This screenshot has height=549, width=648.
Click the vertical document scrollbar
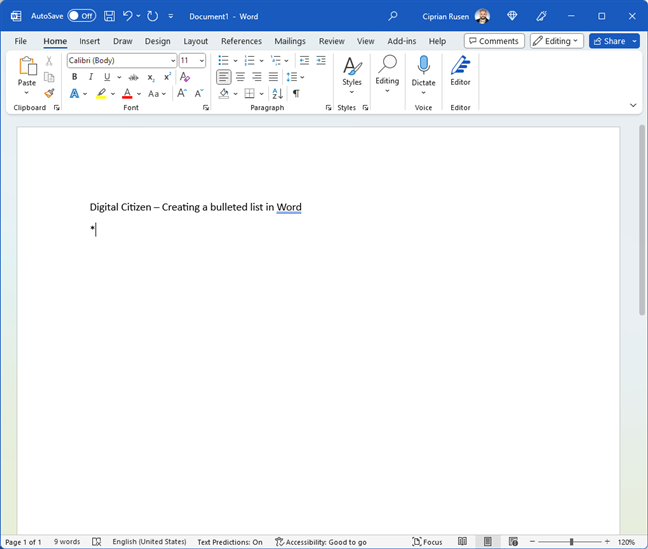coord(642,220)
